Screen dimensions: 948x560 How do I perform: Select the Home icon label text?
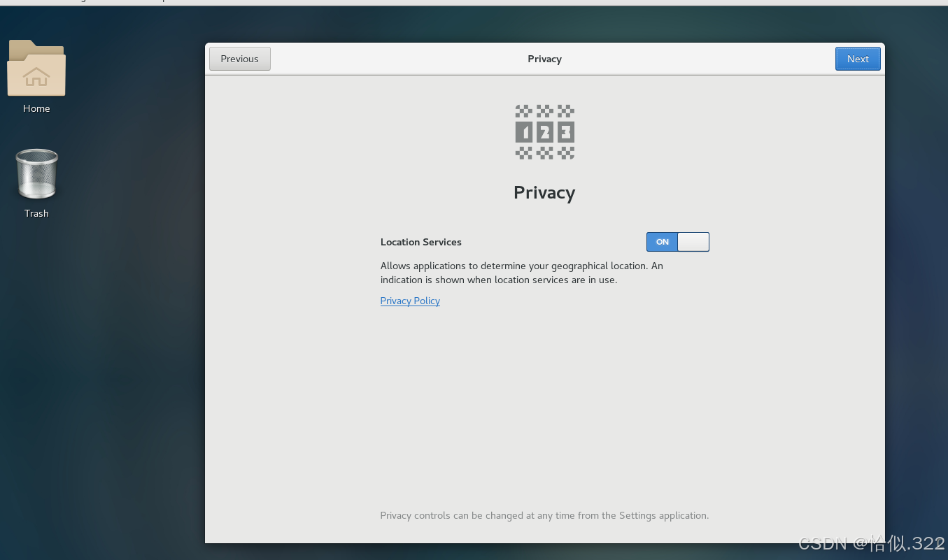pyautogui.click(x=36, y=108)
